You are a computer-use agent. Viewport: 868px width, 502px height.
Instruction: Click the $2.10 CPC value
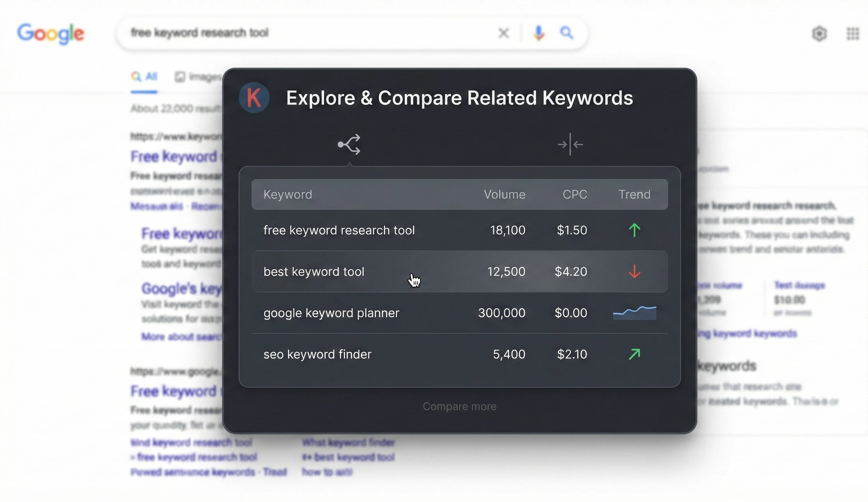[x=572, y=354]
